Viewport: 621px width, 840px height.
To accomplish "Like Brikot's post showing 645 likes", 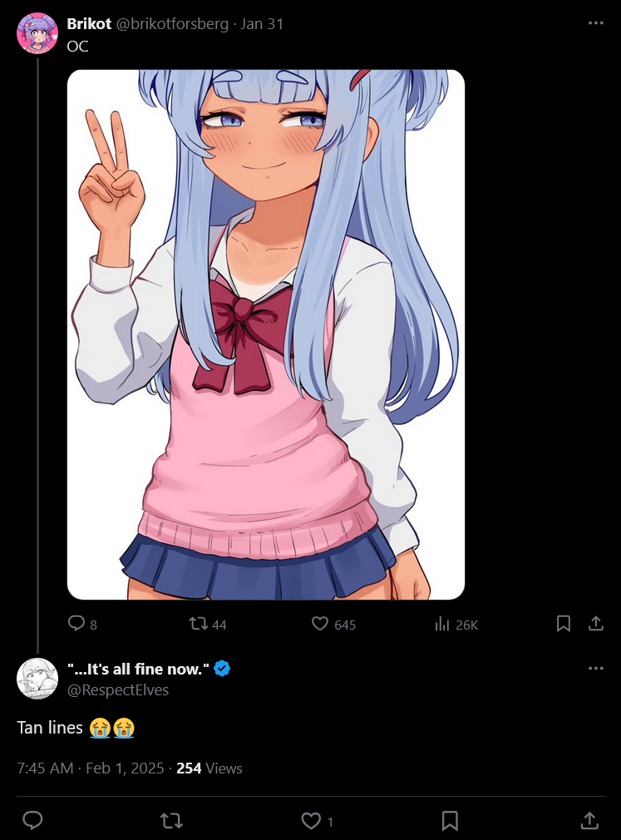I will coord(333,624).
